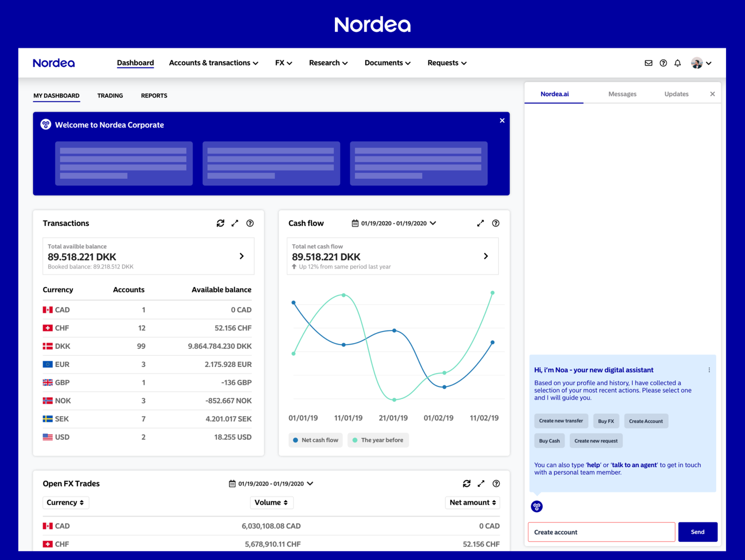Click the US flag in USD row
This screenshot has height=560, width=745.
(x=48, y=437)
